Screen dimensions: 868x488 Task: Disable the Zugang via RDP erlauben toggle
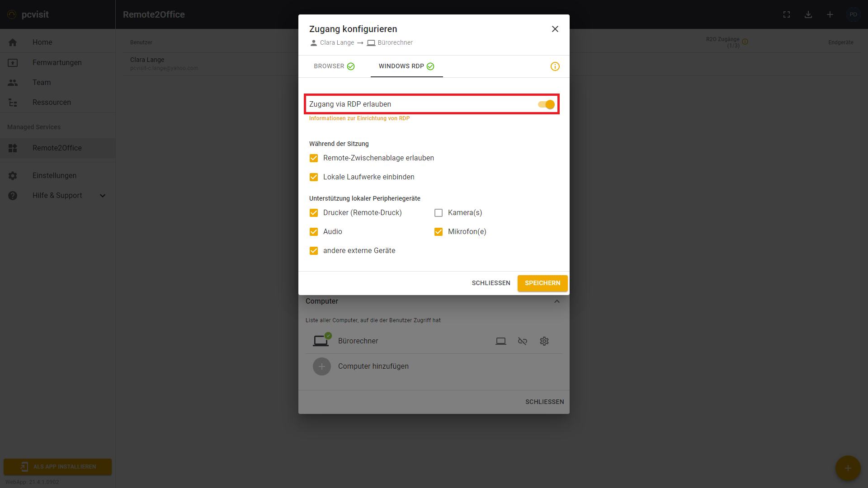(x=546, y=104)
